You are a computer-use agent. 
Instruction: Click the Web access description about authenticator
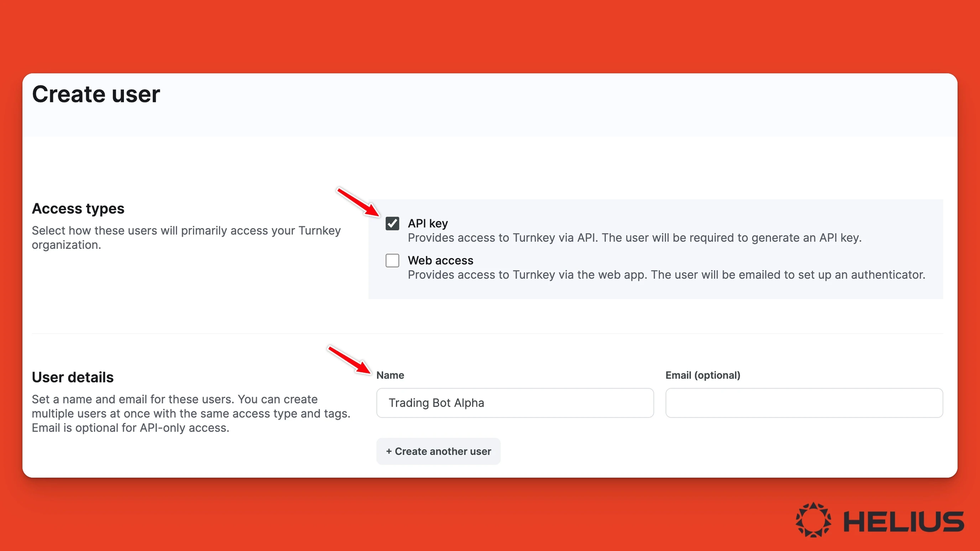tap(666, 275)
